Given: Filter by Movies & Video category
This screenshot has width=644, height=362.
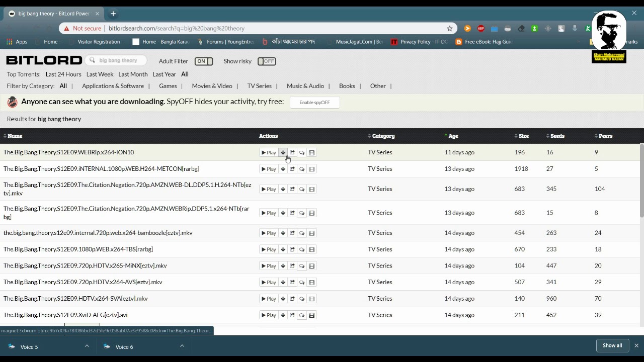Looking at the screenshot, I should pos(212,86).
